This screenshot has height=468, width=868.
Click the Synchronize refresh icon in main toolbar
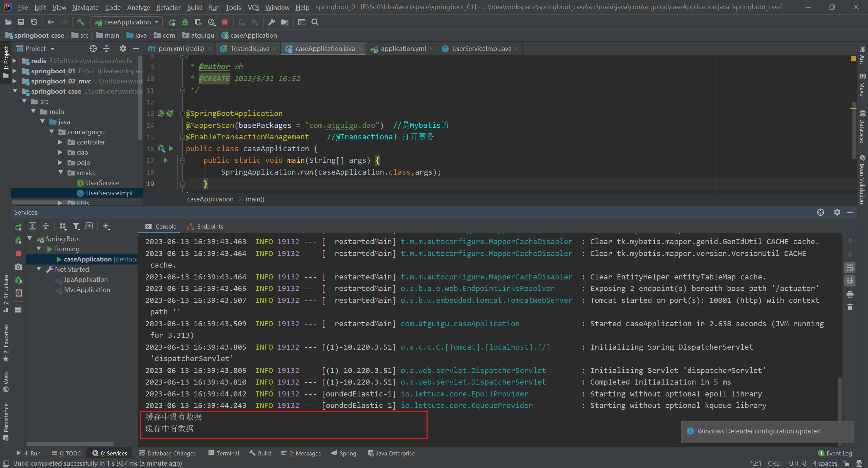coord(34,22)
